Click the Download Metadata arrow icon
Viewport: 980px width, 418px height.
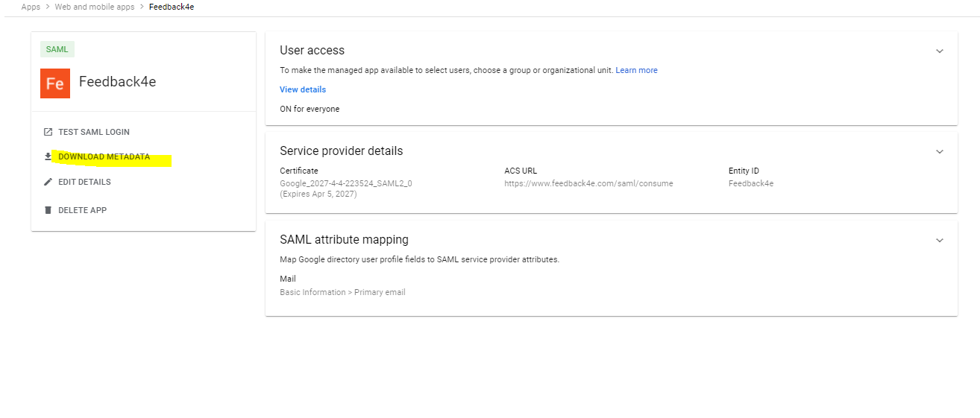tap(48, 157)
